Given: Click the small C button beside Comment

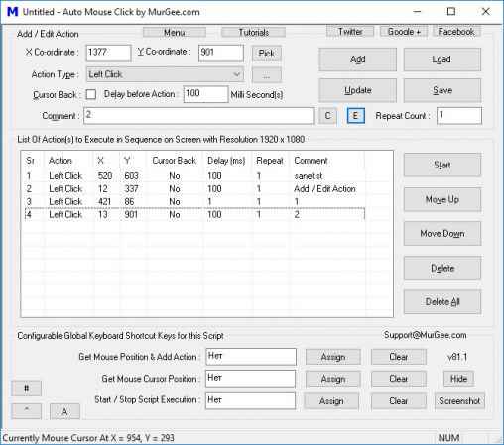Looking at the screenshot, I should point(327,116).
